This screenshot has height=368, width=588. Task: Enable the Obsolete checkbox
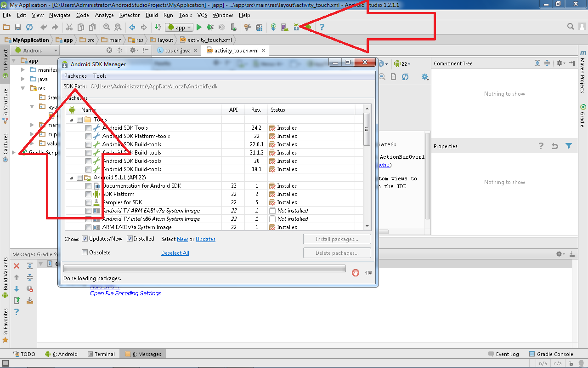coord(85,253)
